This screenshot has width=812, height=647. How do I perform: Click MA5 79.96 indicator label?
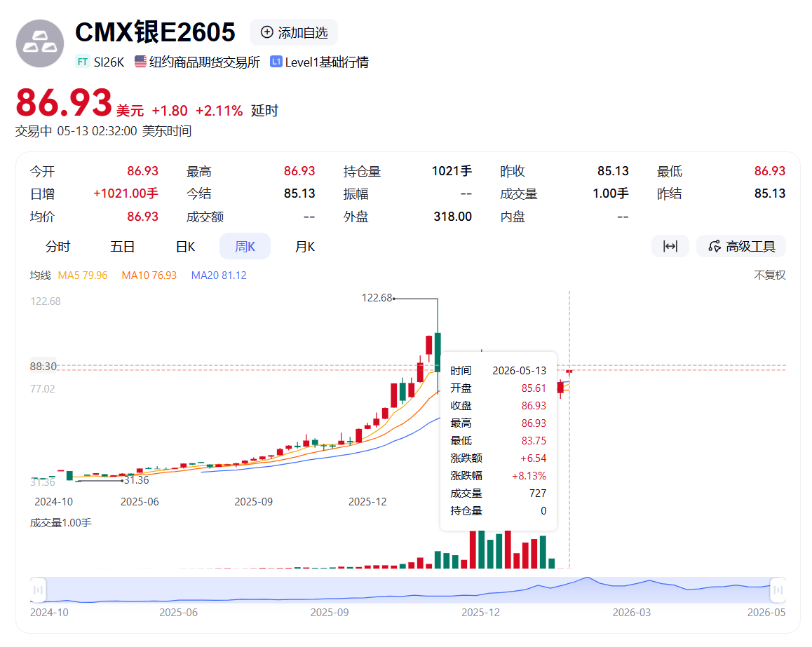(83, 275)
